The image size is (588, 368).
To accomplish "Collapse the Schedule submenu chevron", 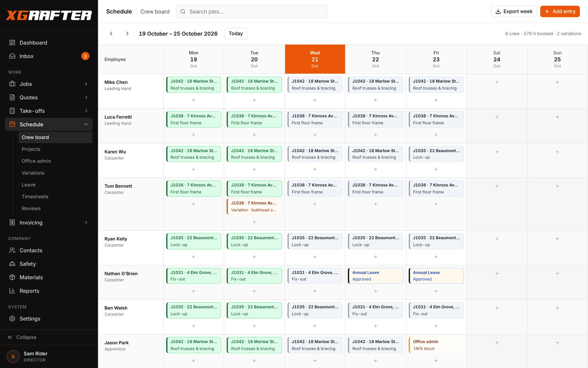I will (86, 124).
